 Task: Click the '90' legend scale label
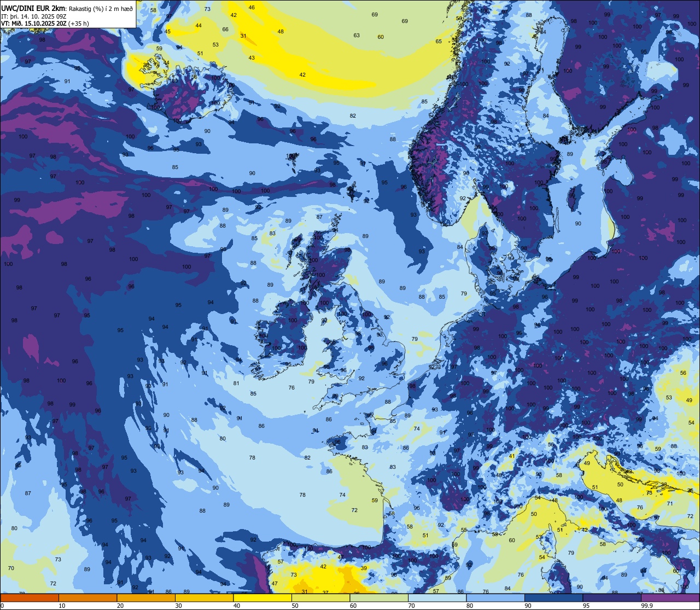(528, 606)
